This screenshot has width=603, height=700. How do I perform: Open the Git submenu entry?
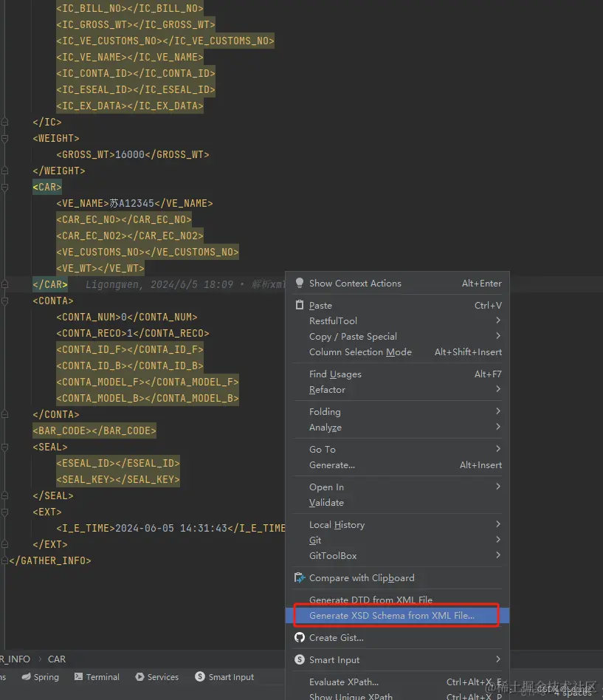pyautogui.click(x=397, y=541)
